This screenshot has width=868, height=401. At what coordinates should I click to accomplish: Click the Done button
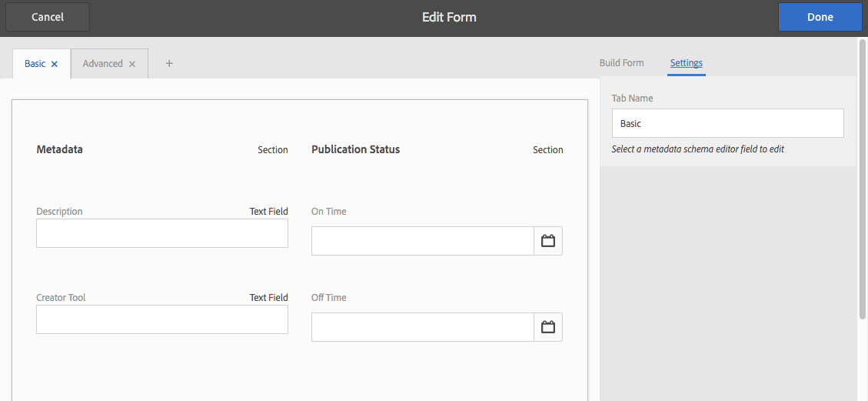(x=820, y=17)
